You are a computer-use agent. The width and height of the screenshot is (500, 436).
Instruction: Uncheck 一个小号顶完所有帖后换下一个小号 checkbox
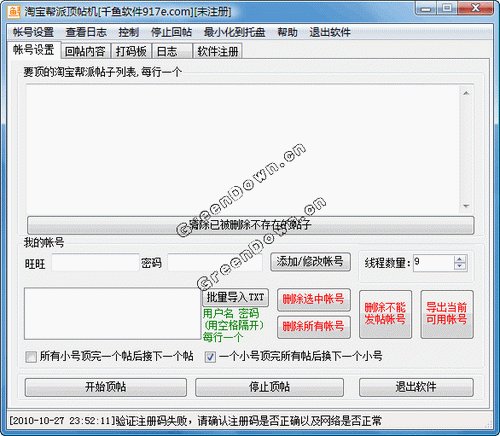pyautogui.click(x=210, y=357)
